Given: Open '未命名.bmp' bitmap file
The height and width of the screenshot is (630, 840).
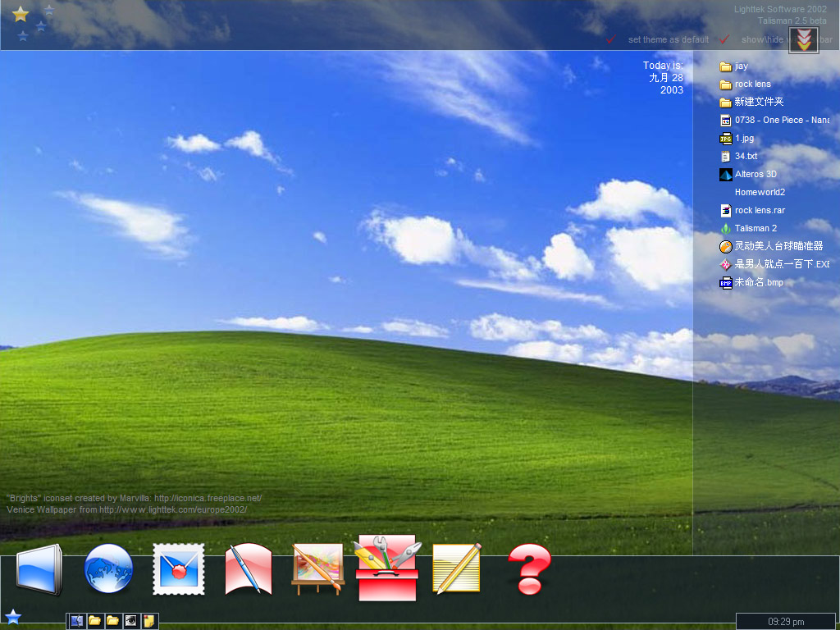Looking at the screenshot, I should click(751, 282).
